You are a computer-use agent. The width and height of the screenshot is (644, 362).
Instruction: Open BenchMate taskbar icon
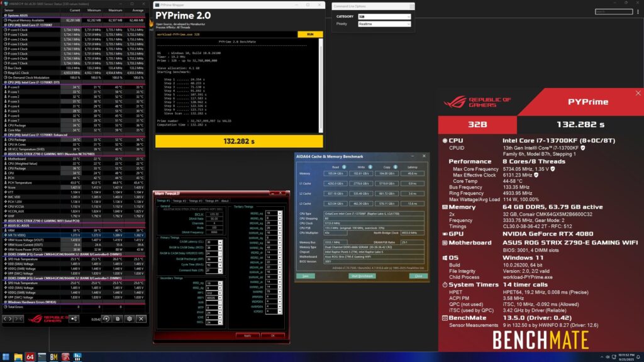(54, 357)
